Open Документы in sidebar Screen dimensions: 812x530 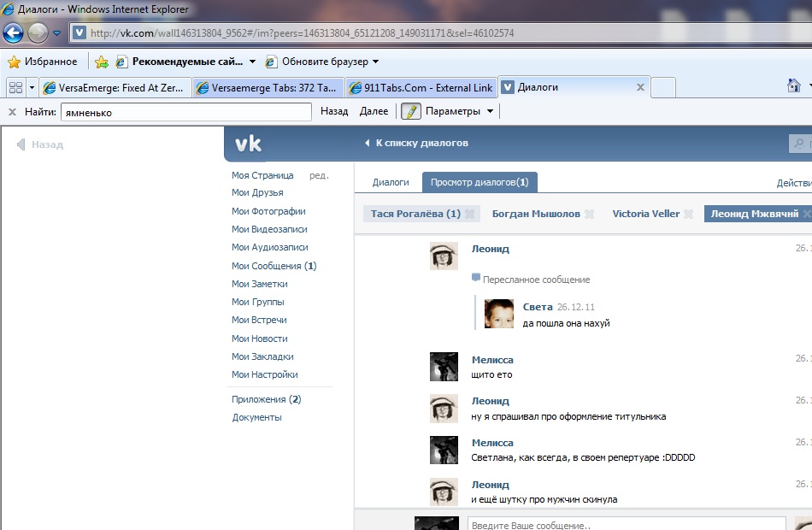coord(257,417)
